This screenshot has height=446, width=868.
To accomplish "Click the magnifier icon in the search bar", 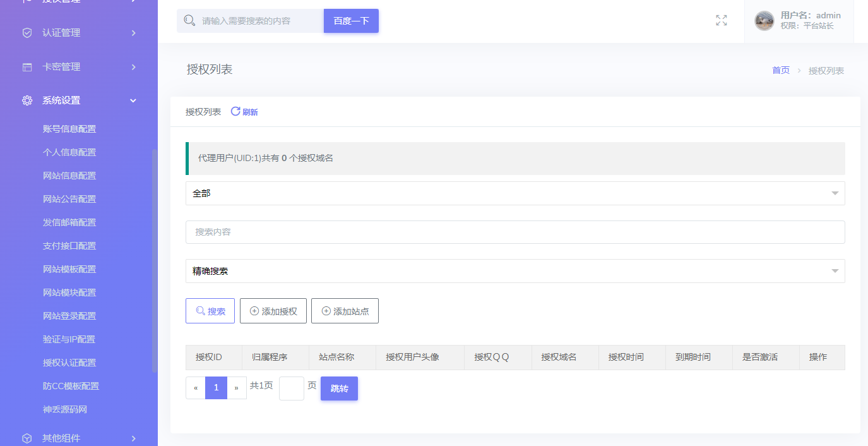I will tap(189, 20).
